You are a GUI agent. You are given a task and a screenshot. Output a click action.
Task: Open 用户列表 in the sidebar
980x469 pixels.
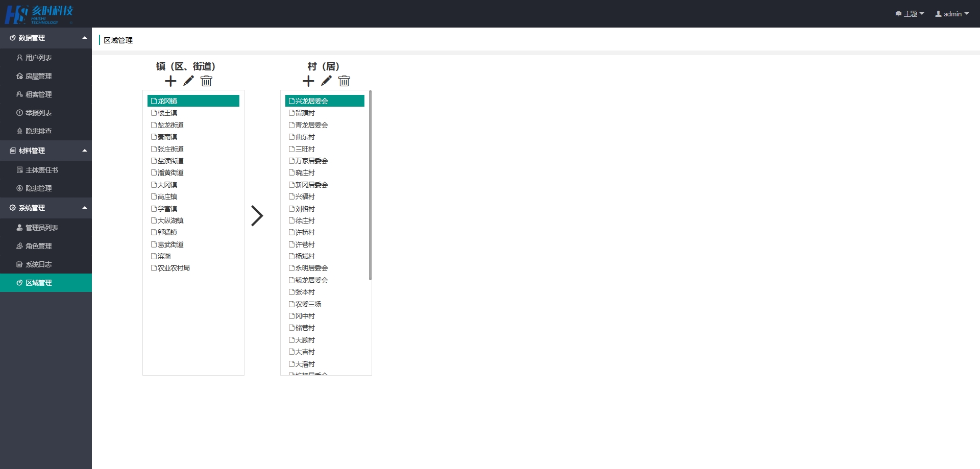click(x=38, y=58)
